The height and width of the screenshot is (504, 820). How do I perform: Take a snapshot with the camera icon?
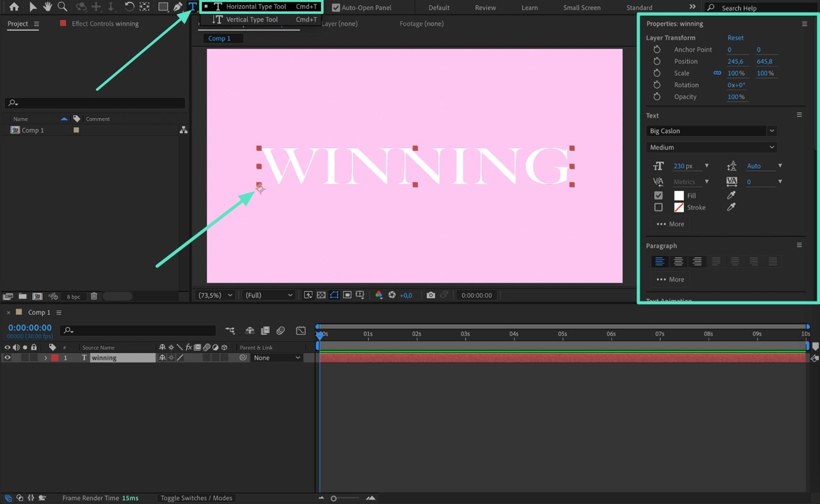431,295
